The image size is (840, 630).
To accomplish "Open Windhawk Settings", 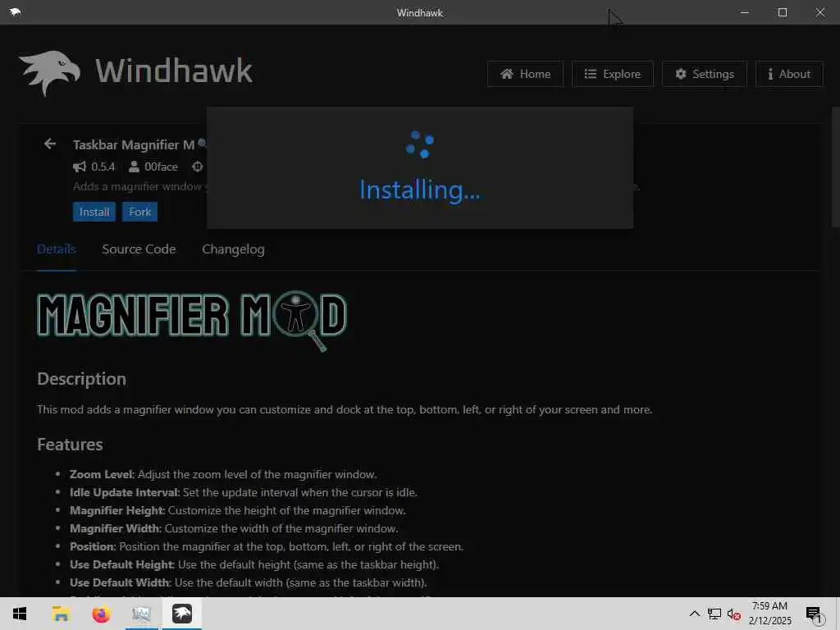I will point(704,74).
